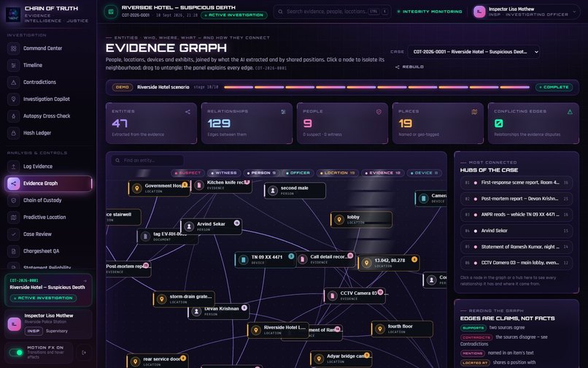Click the share icon on Entities card
588x368 pixels.
[187, 112]
